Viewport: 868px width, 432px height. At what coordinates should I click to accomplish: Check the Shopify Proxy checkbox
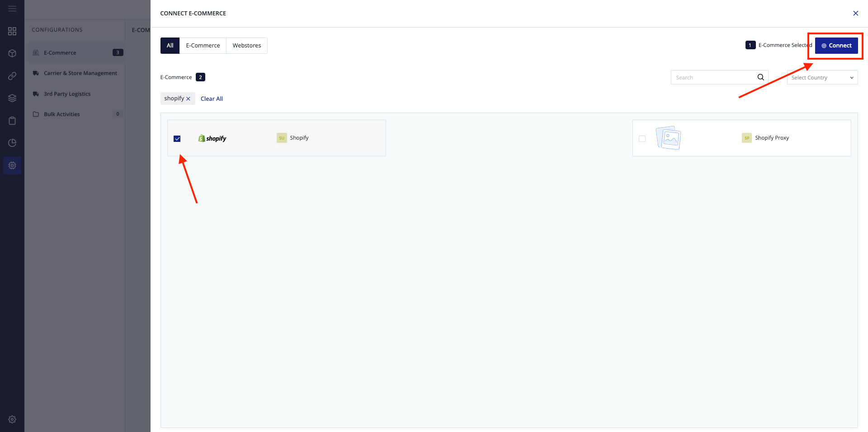point(642,139)
